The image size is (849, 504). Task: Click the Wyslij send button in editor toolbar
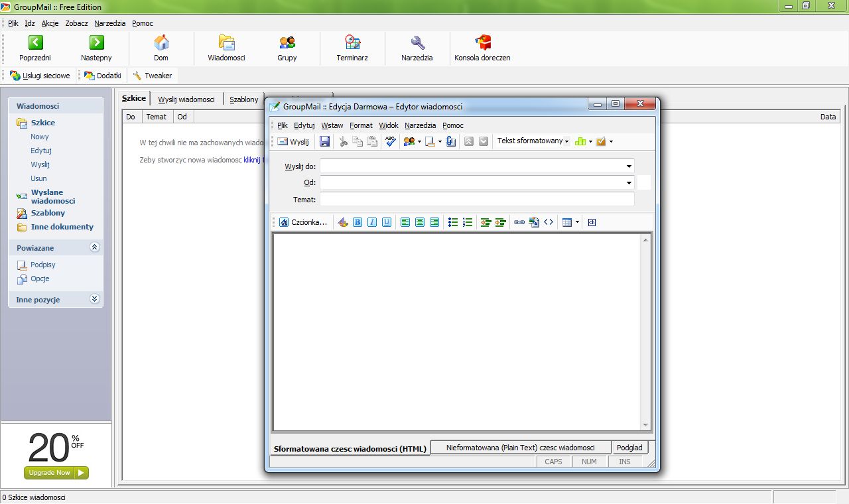pos(293,141)
